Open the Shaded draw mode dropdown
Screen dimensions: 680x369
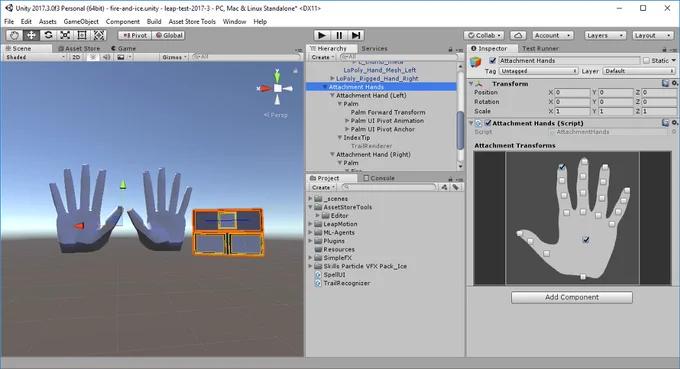pos(35,57)
